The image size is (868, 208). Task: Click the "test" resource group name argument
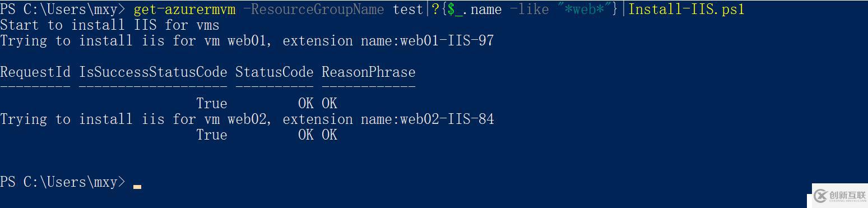click(407, 10)
